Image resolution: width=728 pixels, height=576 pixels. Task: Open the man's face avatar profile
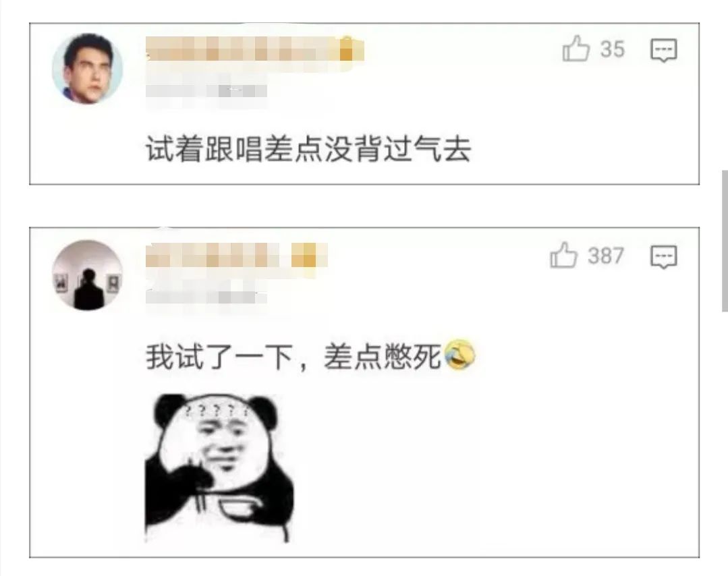pyautogui.click(x=87, y=69)
